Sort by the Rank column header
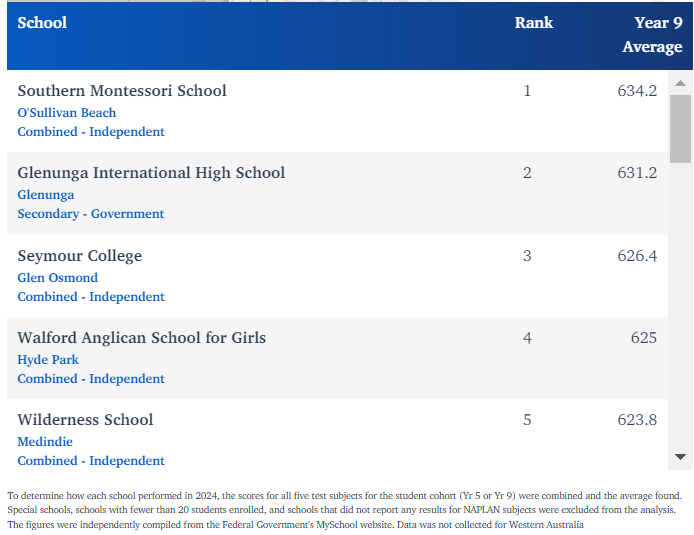Screen dimensions: 694x535 point(533,22)
